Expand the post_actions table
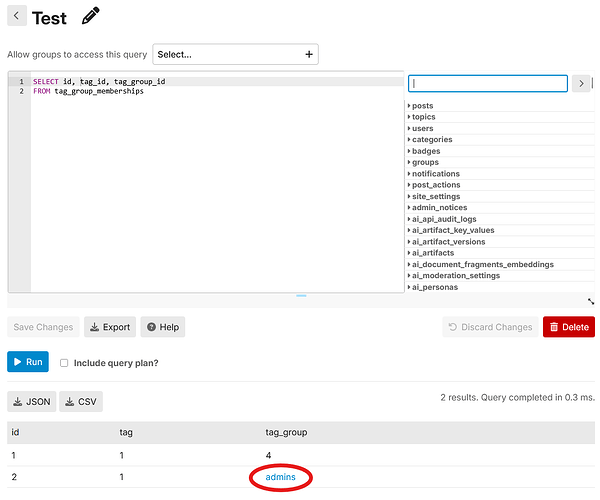The width and height of the screenshot is (600, 500). [x=434, y=185]
